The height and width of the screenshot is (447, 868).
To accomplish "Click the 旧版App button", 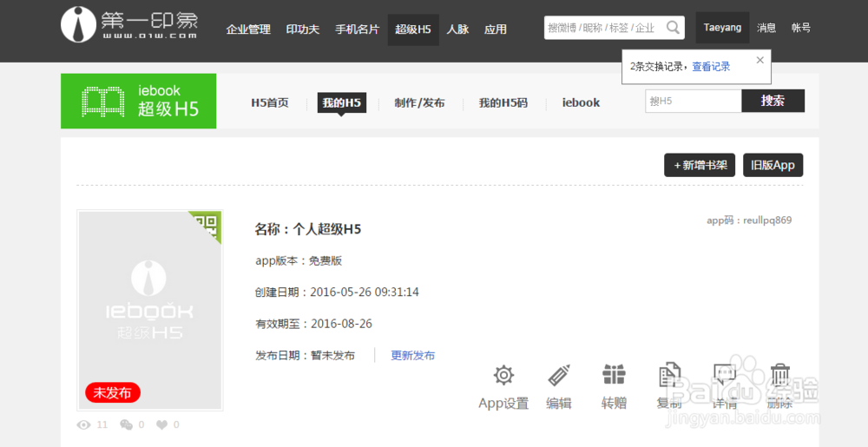I will click(x=773, y=165).
